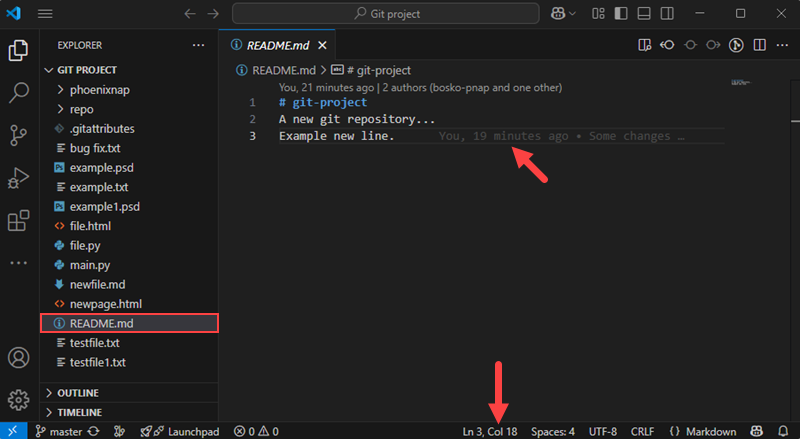This screenshot has height=439, width=800.
Task: Open preview to the side
Action: click(644, 45)
